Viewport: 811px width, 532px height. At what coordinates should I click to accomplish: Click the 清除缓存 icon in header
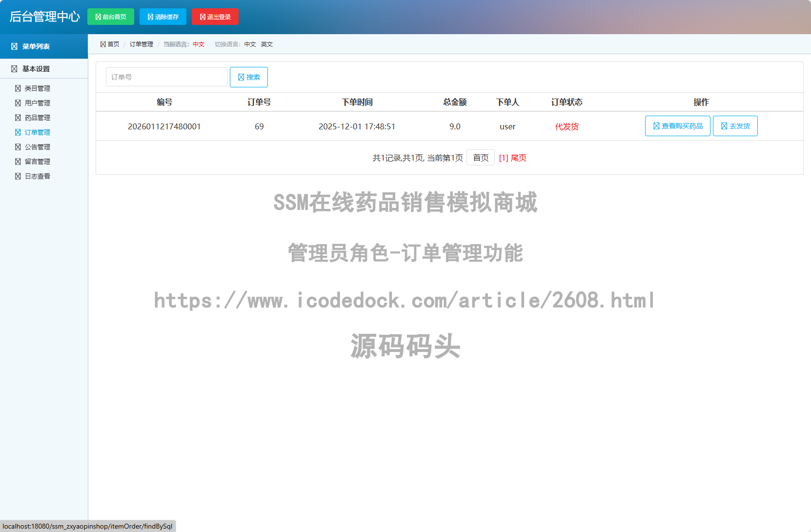pyautogui.click(x=149, y=16)
